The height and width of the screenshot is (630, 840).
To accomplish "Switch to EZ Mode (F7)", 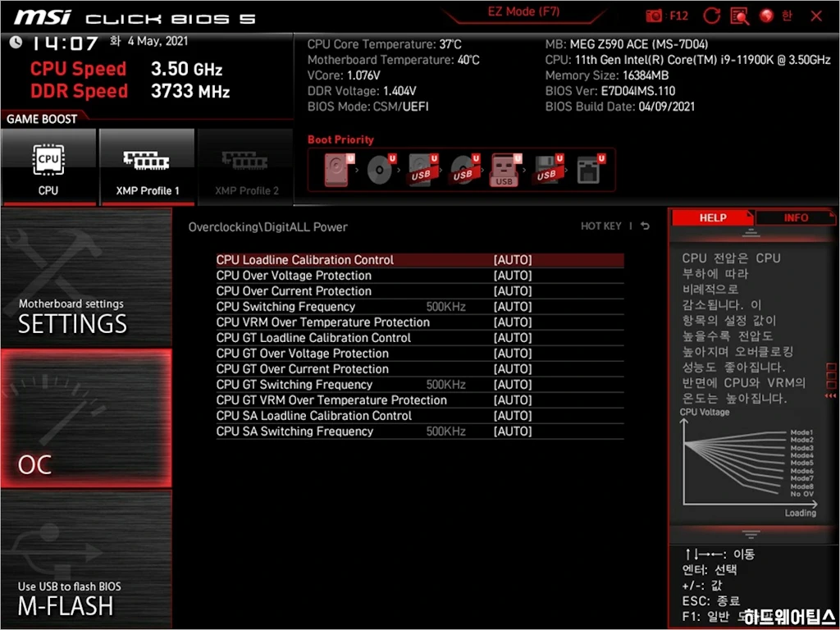I will tap(523, 12).
